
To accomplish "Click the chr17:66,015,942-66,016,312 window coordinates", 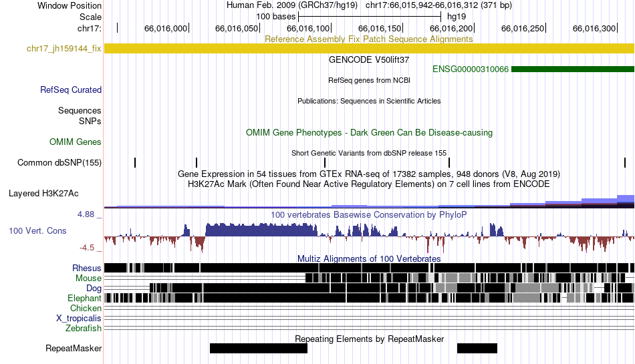I will tap(438, 5).
